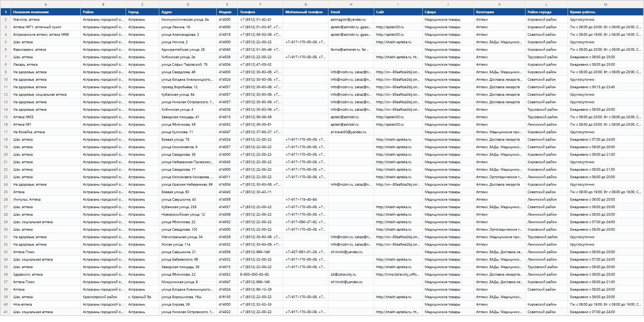644x322 pixels.
Task: Click address "Новороссийская улица, 12"
Action: click(x=188, y=215)
